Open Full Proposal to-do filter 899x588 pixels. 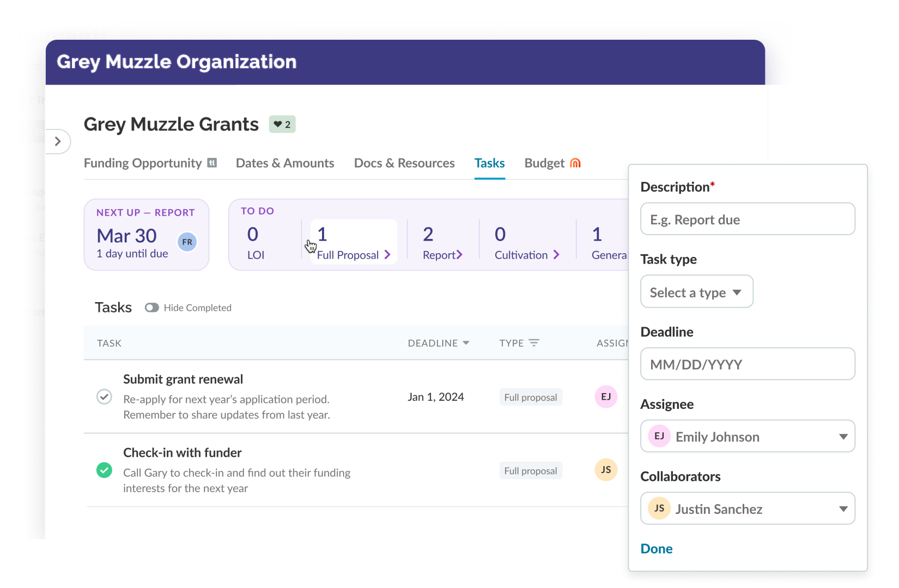click(354, 242)
